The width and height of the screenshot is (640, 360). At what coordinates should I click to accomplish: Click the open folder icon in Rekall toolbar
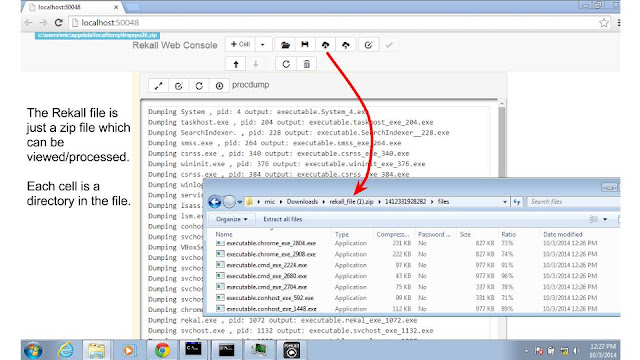285,44
